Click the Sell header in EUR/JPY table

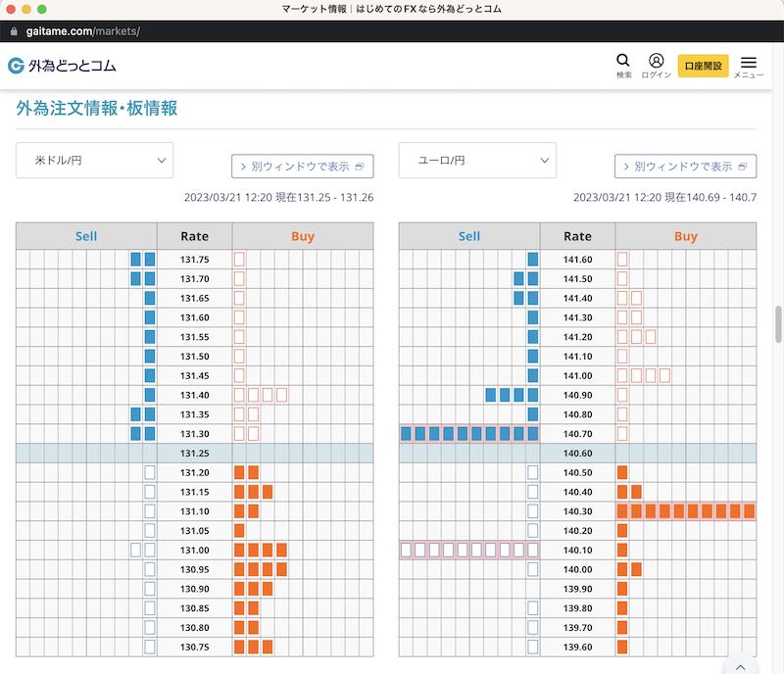[x=469, y=236]
